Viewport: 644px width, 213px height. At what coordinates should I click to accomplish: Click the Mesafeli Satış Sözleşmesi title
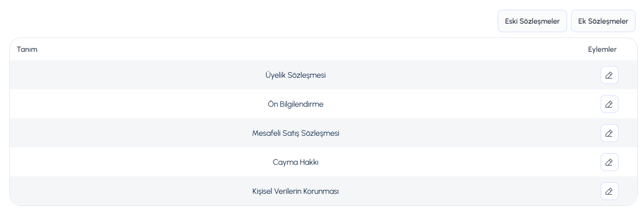point(296,133)
